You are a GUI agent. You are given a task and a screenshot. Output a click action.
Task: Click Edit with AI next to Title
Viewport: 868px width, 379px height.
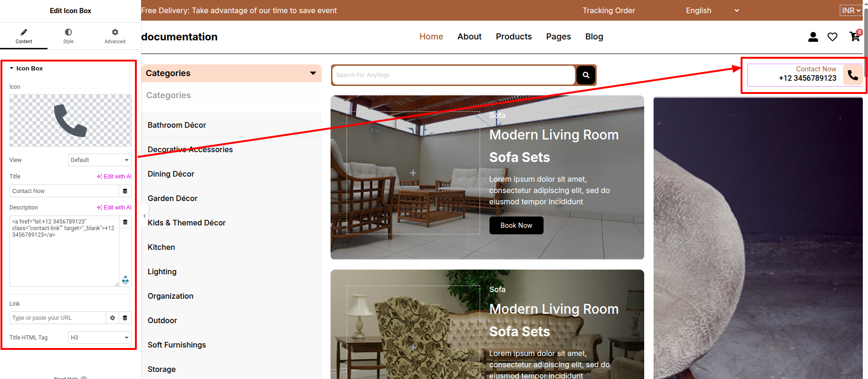coord(114,177)
